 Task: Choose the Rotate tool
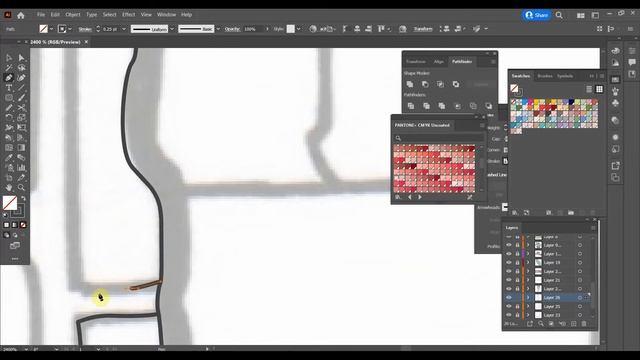pyautogui.click(x=9, y=118)
